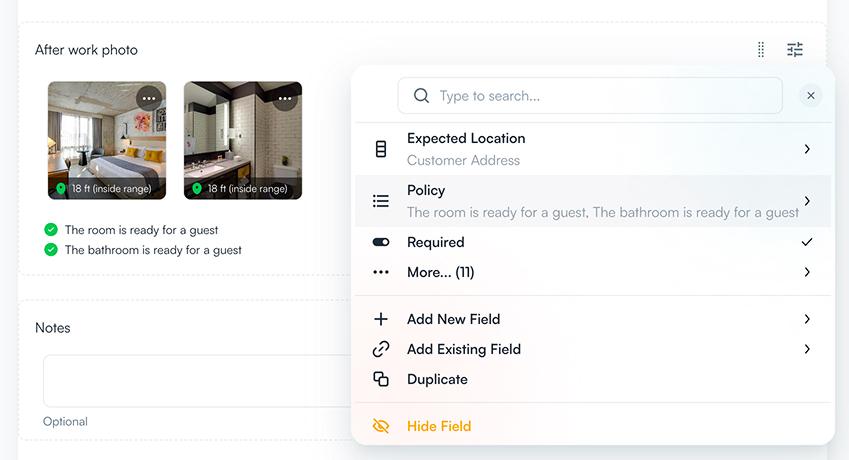Image resolution: width=849 pixels, height=460 pixels.
Task: Toggle the Required switch icon
Action: click(x=381, y=242)
